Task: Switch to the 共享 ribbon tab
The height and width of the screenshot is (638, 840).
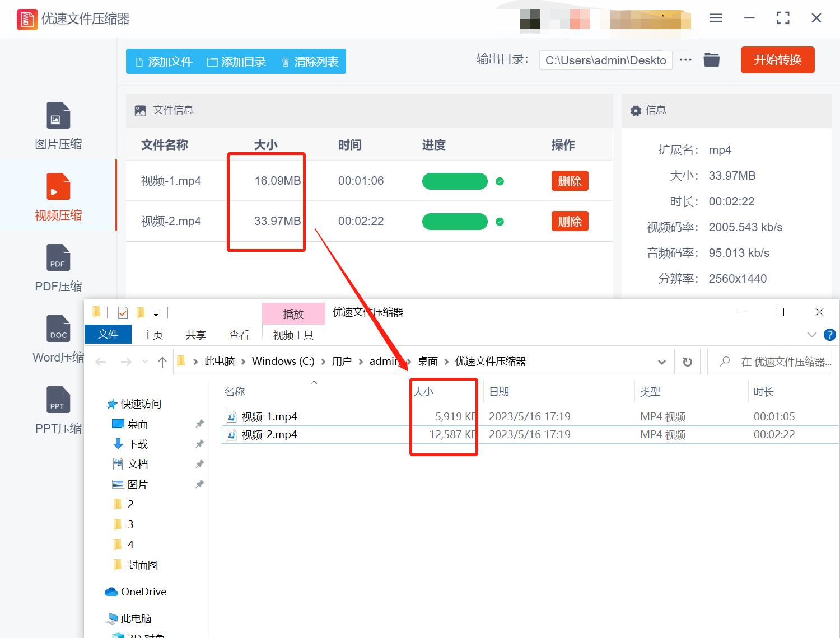Action: tap(195, 335)
